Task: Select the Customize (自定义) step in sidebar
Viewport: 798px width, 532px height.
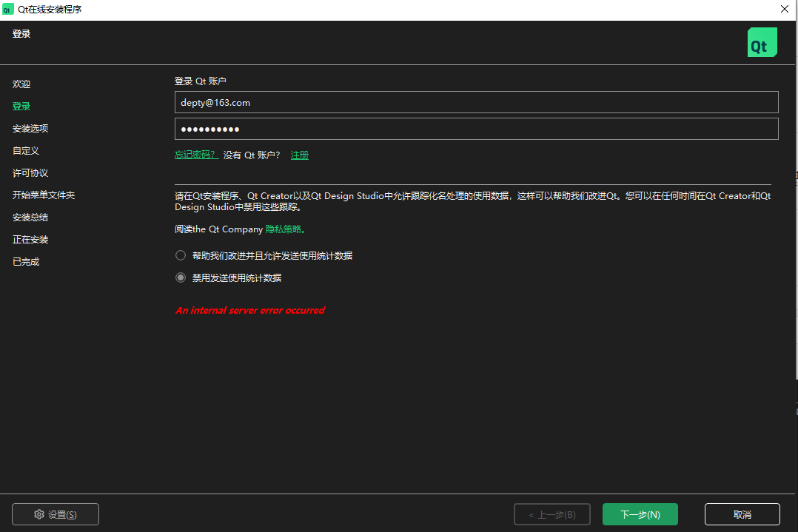Action: pos(26,151)
